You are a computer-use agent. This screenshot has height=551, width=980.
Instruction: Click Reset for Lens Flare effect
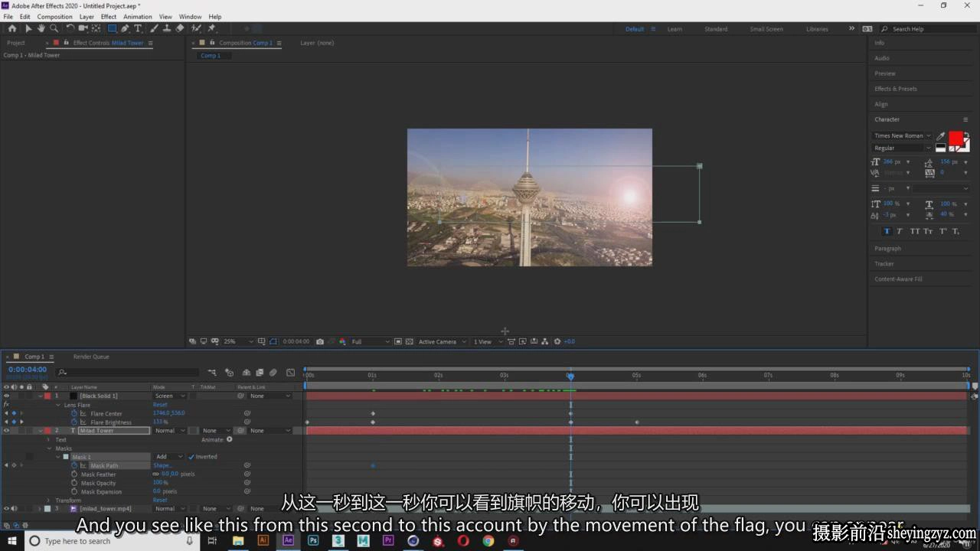coord(160,405)
